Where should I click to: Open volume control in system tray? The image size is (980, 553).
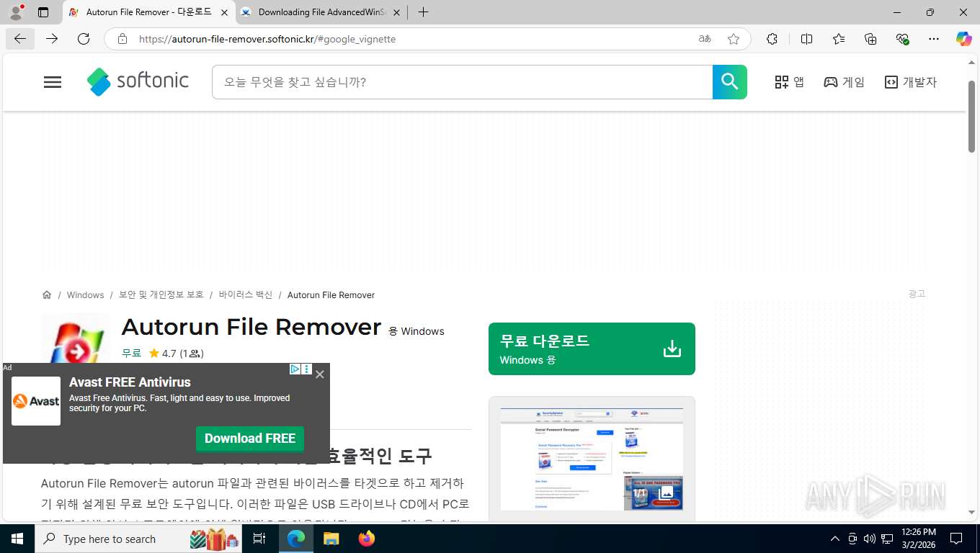869,539
